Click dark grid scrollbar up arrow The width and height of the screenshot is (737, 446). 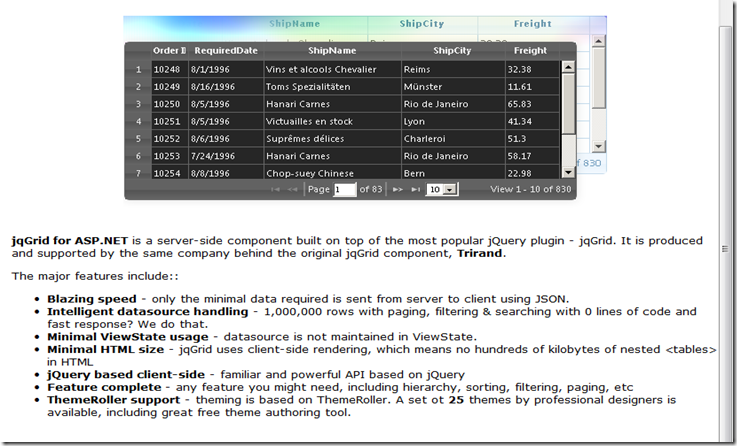pos(568,67)
